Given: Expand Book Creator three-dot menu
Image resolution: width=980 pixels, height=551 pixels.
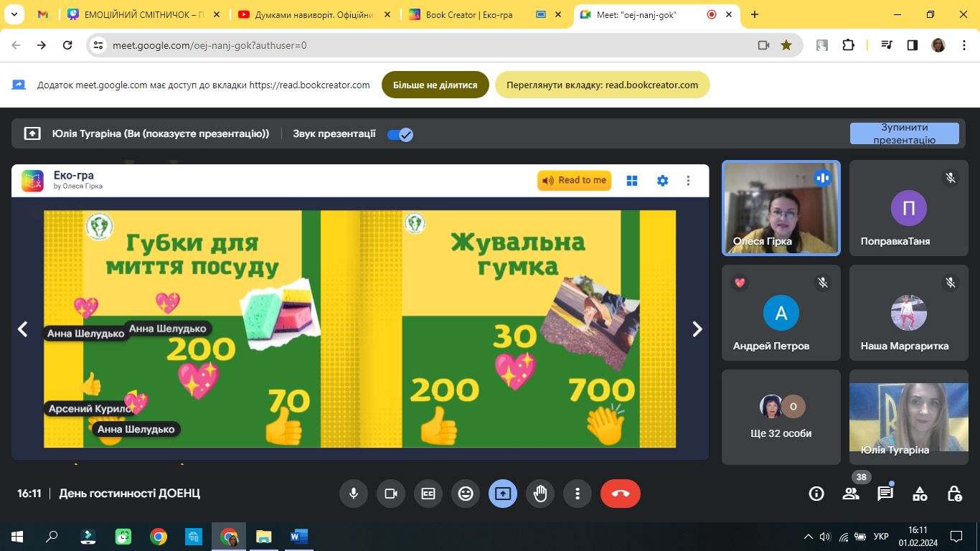Looking at the screenshot, I should tap(688, 181).
